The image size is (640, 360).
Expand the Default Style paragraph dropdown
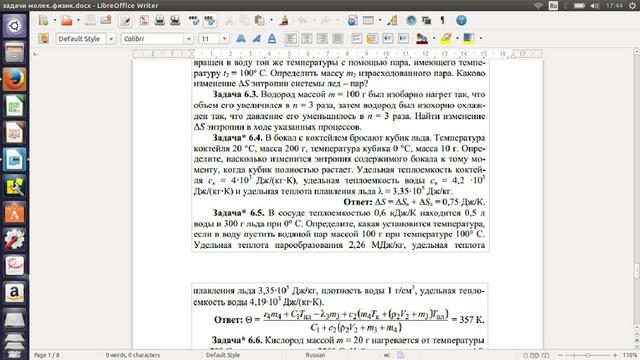click(111, 39)
